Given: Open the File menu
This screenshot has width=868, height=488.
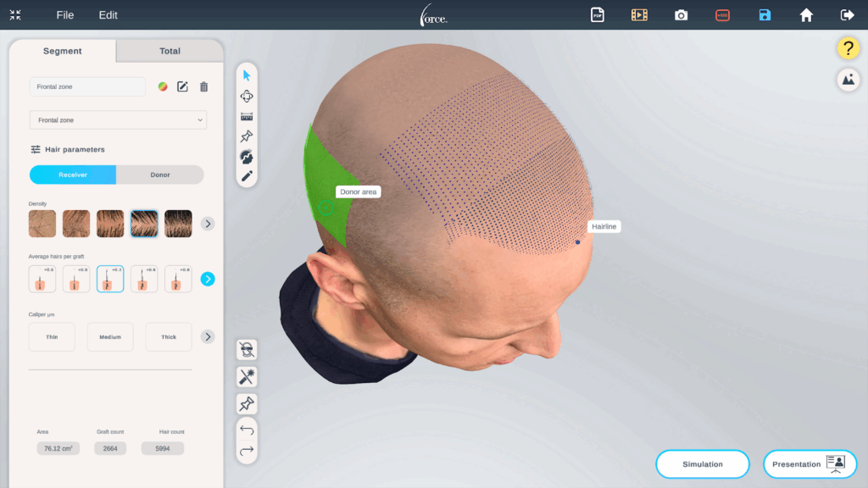Looking at the screenshot, I should click(x=64, y=14).
